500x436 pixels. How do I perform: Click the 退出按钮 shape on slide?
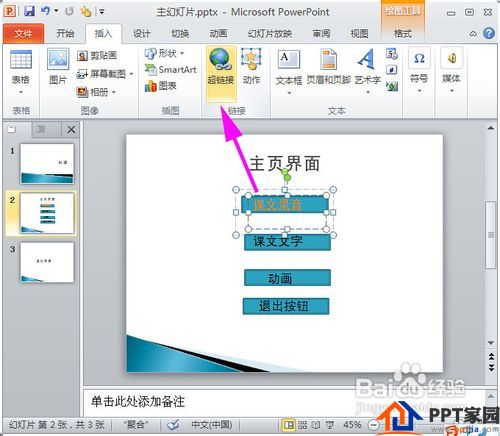(286, 306)
